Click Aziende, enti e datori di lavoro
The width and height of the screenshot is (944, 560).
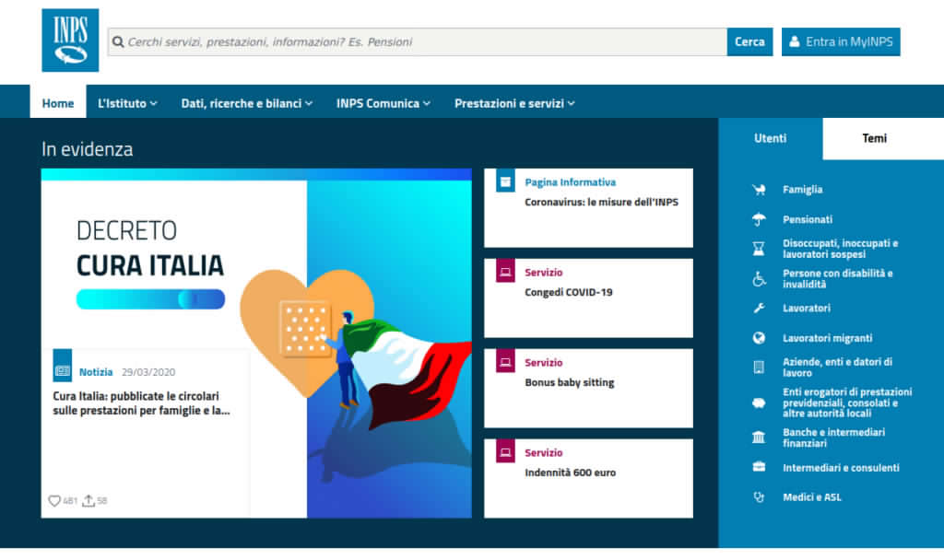click(x=837, y=367)
